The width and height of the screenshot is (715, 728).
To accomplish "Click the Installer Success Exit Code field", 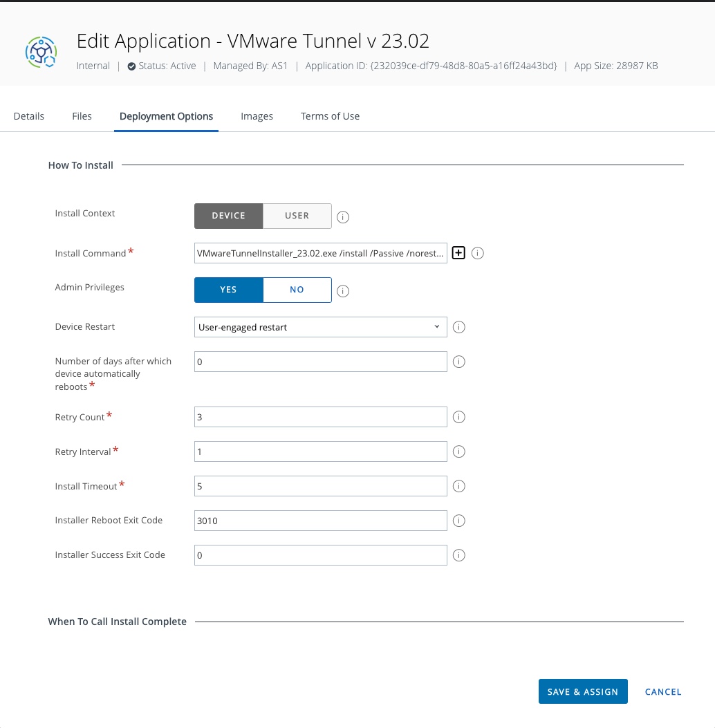I will tap(320, 555).
